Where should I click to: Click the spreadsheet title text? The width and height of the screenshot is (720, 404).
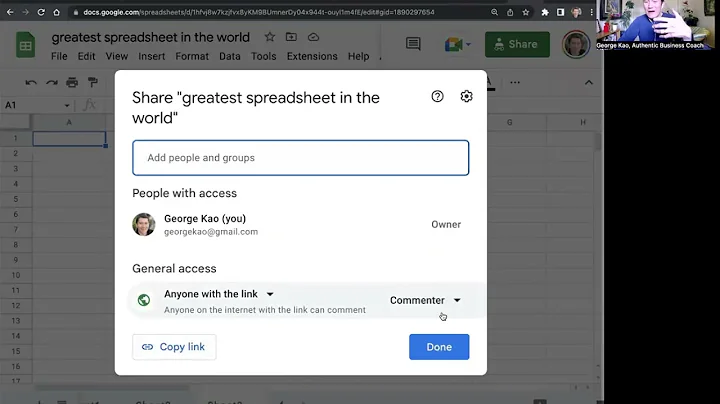[x=151, y=37]
